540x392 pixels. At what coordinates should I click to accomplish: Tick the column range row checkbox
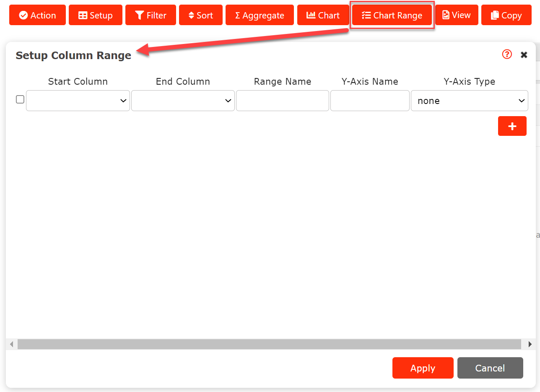coord(20,100)
